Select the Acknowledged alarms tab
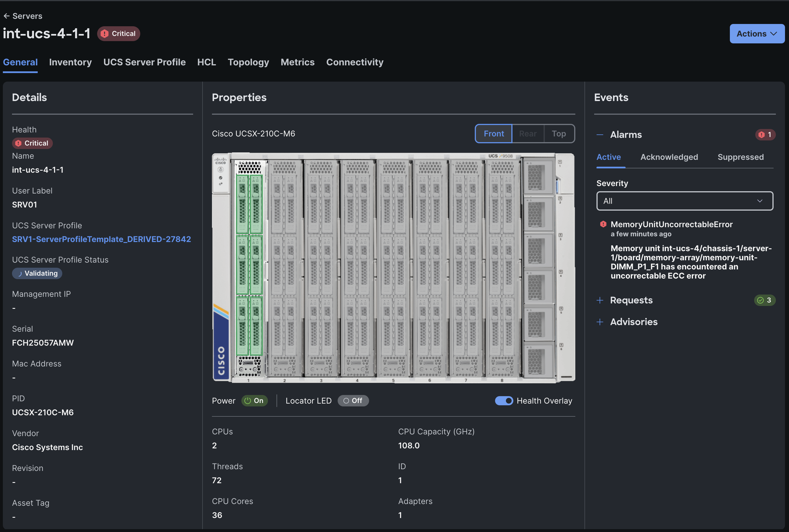Screen dimensions: 789x532 [669, 157]
